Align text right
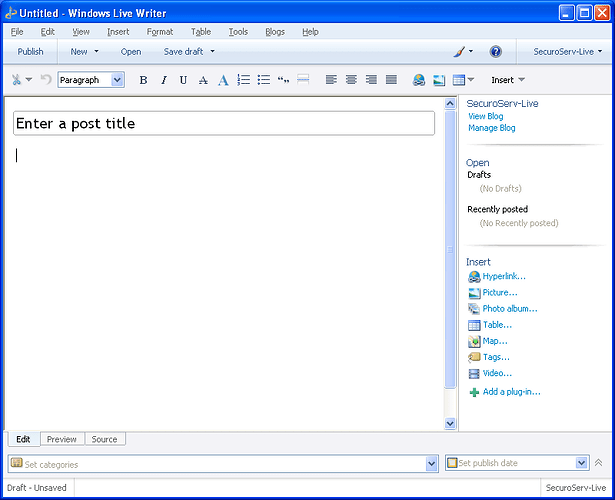615x500 pixels. (x=371, y=80)
